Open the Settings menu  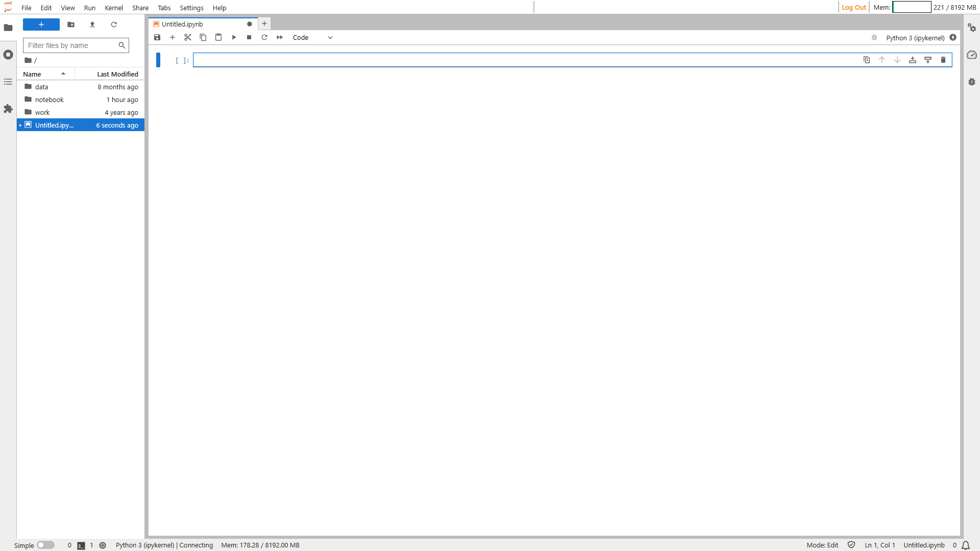tap(191, 8)
